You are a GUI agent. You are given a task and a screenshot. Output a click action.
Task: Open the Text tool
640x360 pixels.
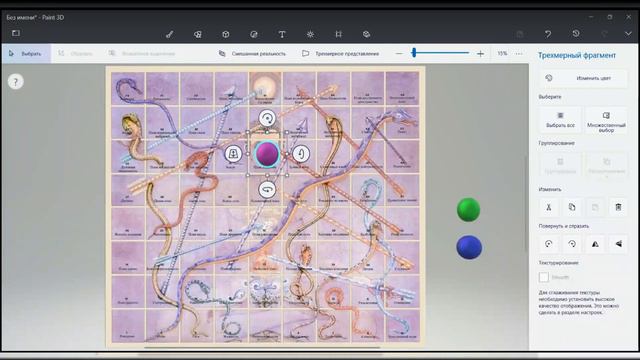pyautogui.click(x=282, y=35)
